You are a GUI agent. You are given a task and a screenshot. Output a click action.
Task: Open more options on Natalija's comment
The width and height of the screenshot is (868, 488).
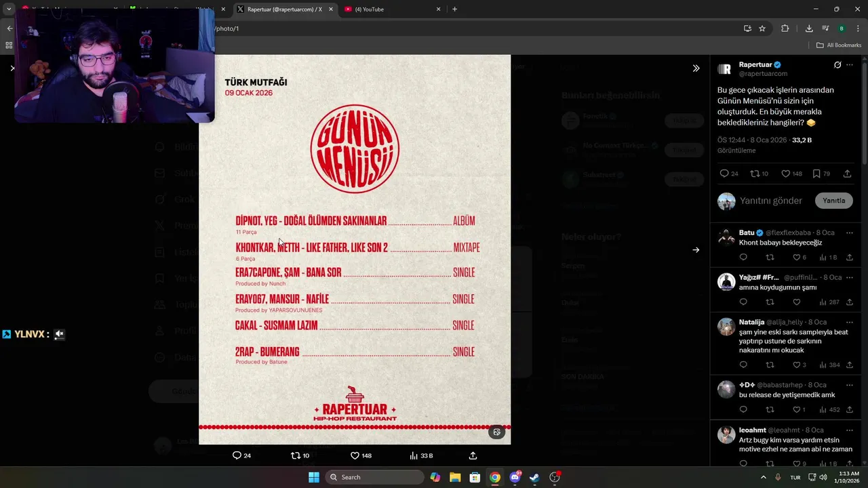[850, 322]
